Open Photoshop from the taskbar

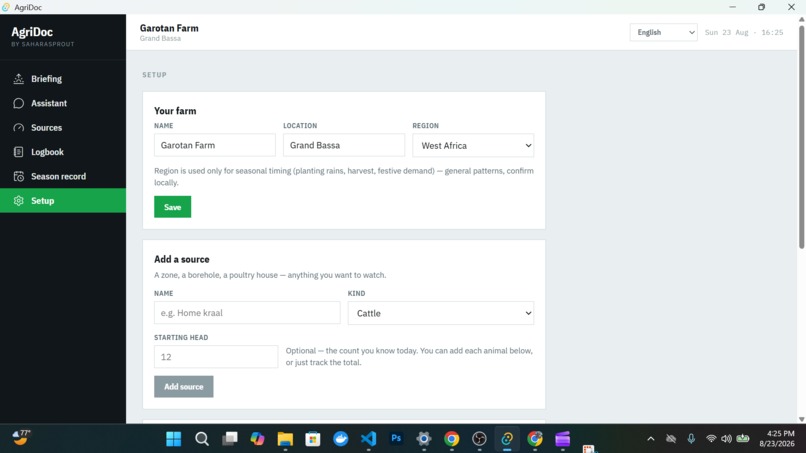(396, 439)
